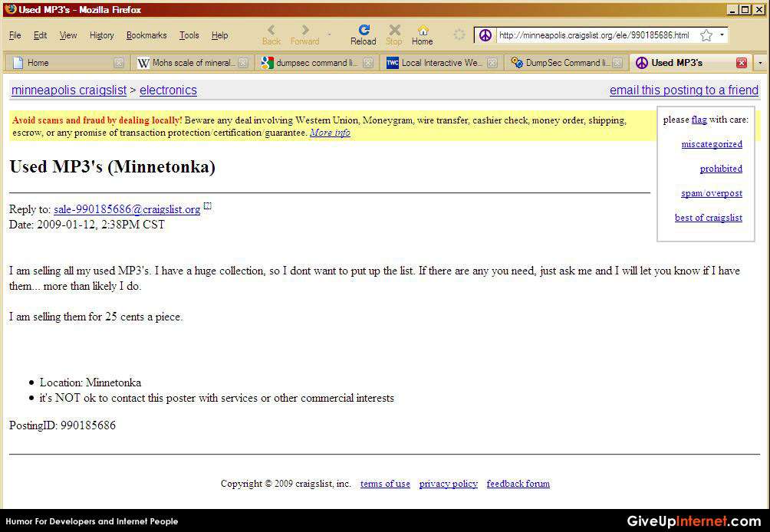Minimize the Firefox window
This screenshot has height=532, width=770.
[733, 9]
